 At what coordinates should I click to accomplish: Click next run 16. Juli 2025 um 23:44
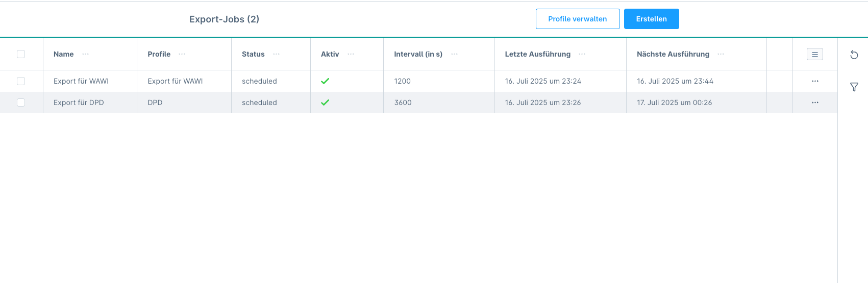pos(675,81)
